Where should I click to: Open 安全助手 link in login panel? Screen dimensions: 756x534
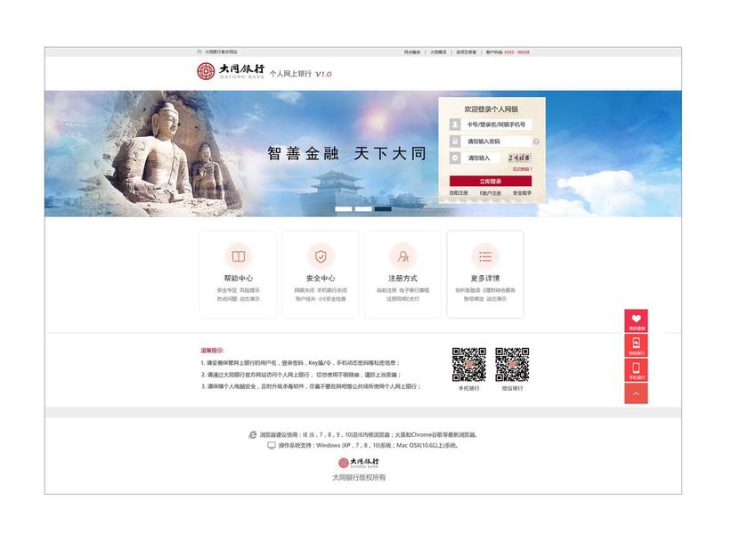click(522, 193)
